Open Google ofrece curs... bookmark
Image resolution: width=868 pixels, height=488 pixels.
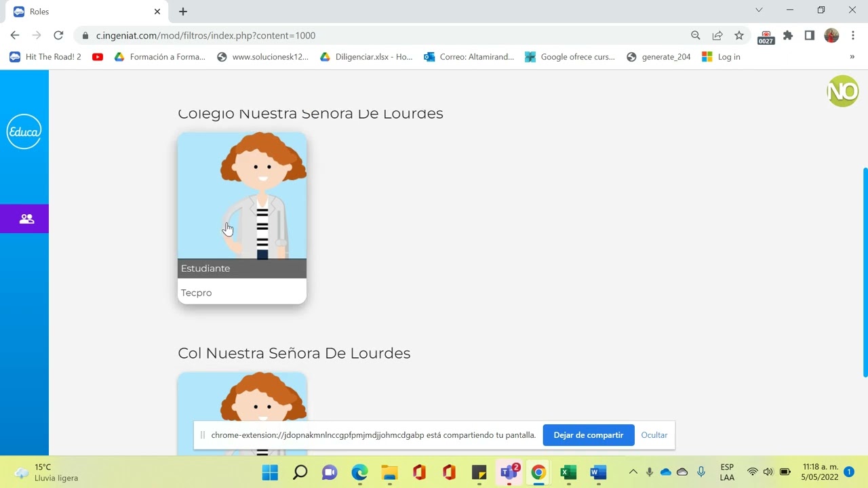click(570, 57)
